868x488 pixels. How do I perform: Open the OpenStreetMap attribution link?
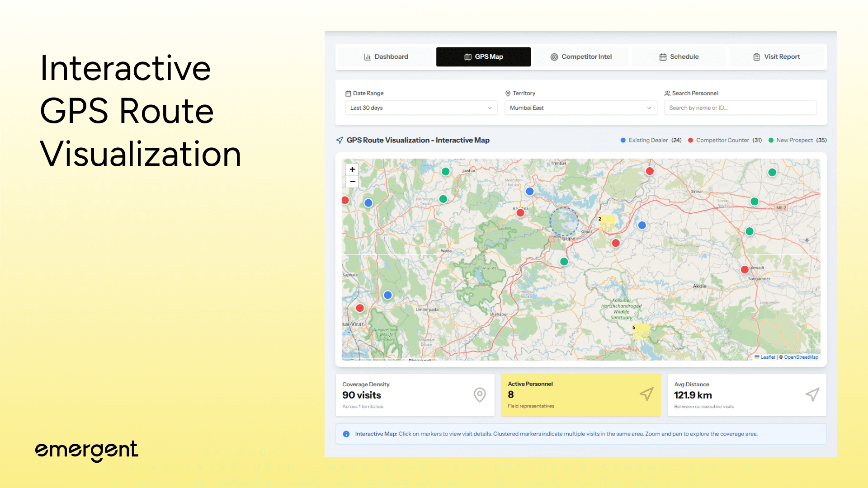pyautogui.click(x=801, y=357)
